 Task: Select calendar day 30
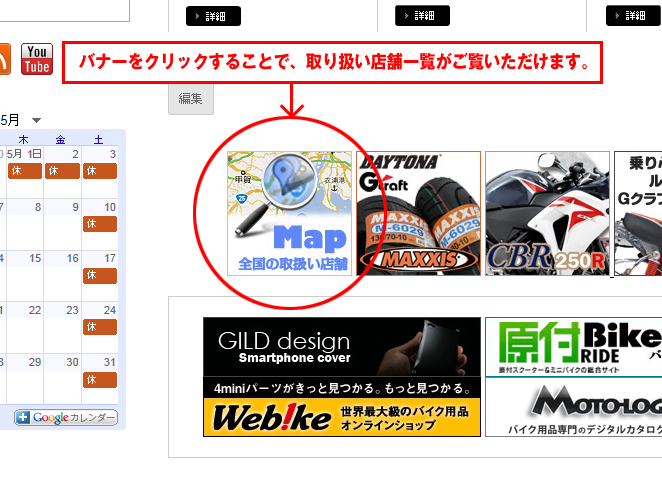[72, 362]
